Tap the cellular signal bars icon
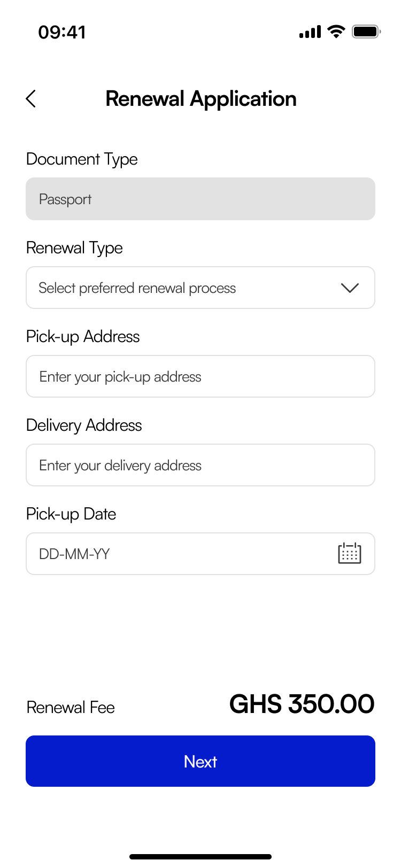The width and height of the screenshot is (401, 868). pos(310,33)
